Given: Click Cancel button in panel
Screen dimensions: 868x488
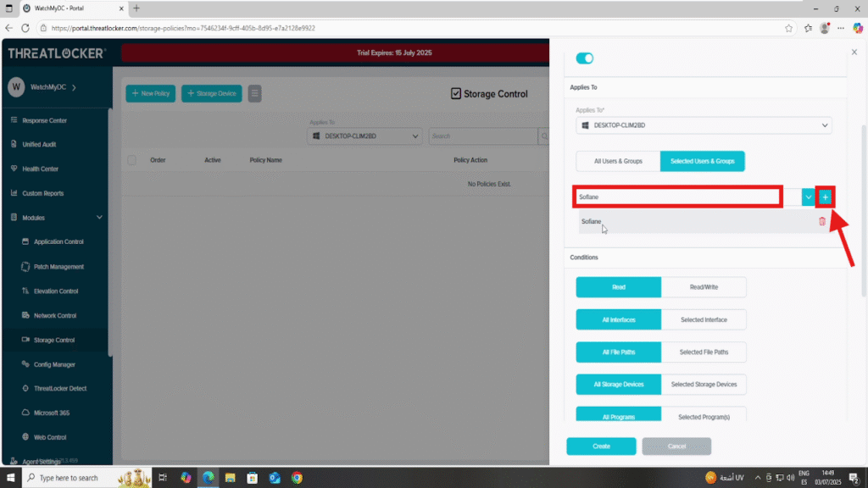Looking at the screenshot, I should click(676, 446).
